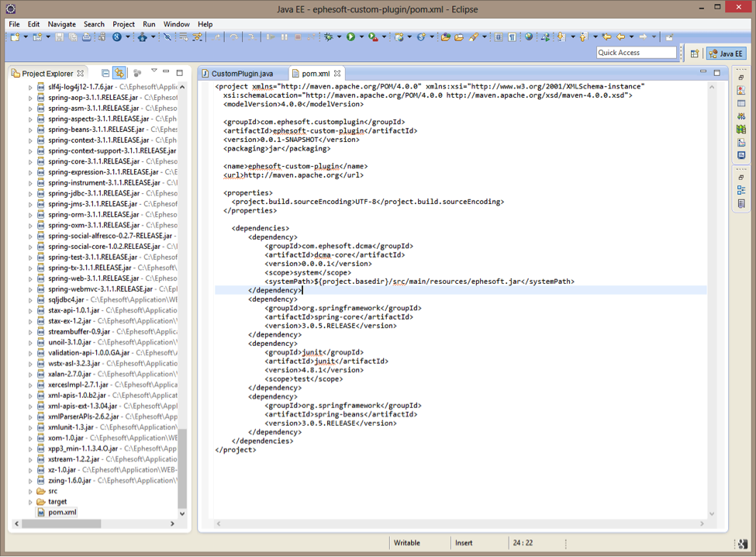Click the Project Explorer vertical scrollbar thumb
Image resolution: width=756 pixels, height=557 pixels.
point(181,468)
